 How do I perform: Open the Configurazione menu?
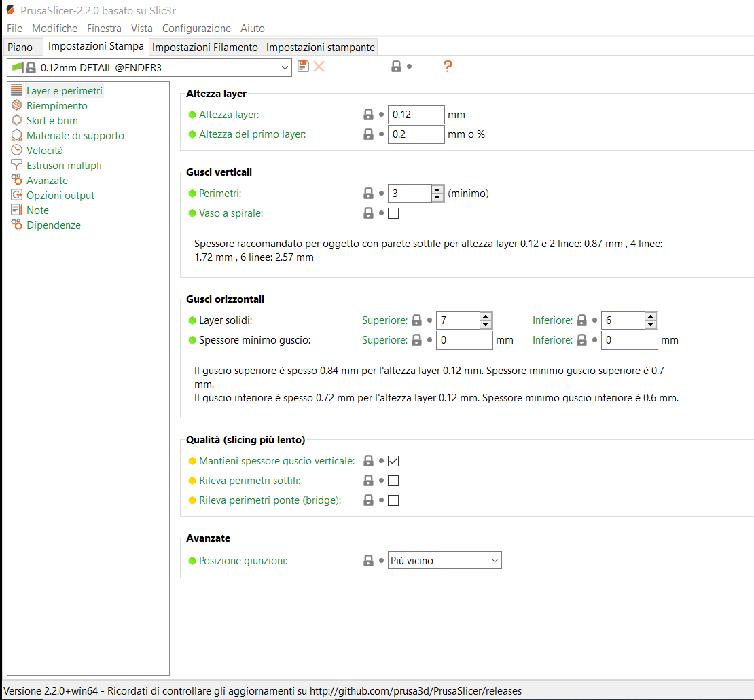click(x=196, y=29)
